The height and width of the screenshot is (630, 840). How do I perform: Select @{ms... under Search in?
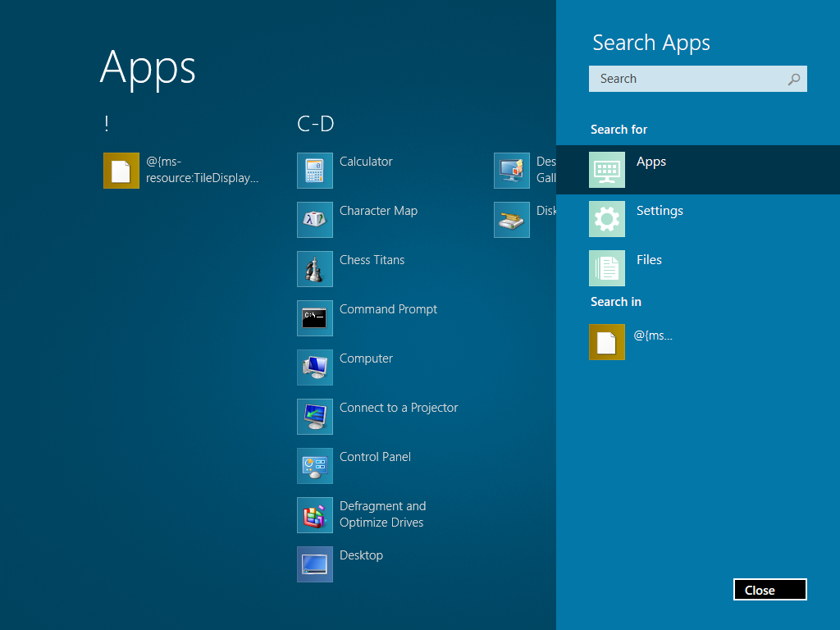[x=698, y=342]
